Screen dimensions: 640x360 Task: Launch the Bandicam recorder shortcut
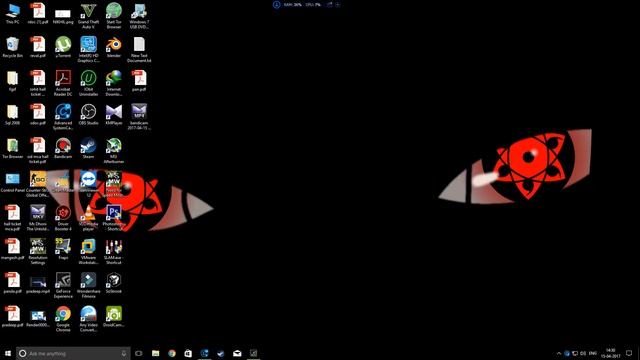63,149
